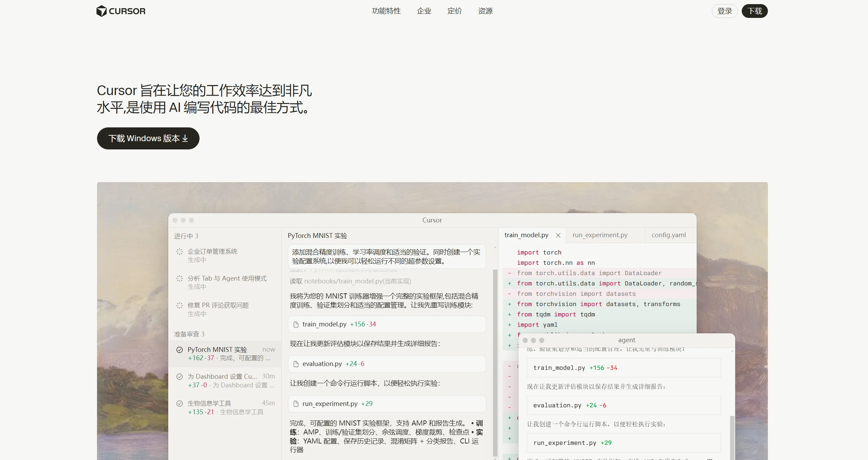Screen dimensions: 868x460
Task: Toggle the completion check for 为 Dashboard 设置 task
Action: 180,376
